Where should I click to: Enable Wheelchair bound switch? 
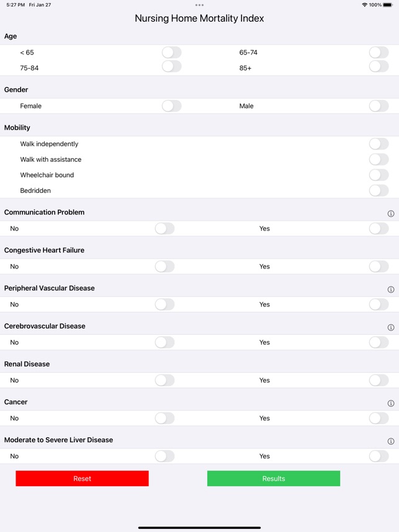pos(379,175)
